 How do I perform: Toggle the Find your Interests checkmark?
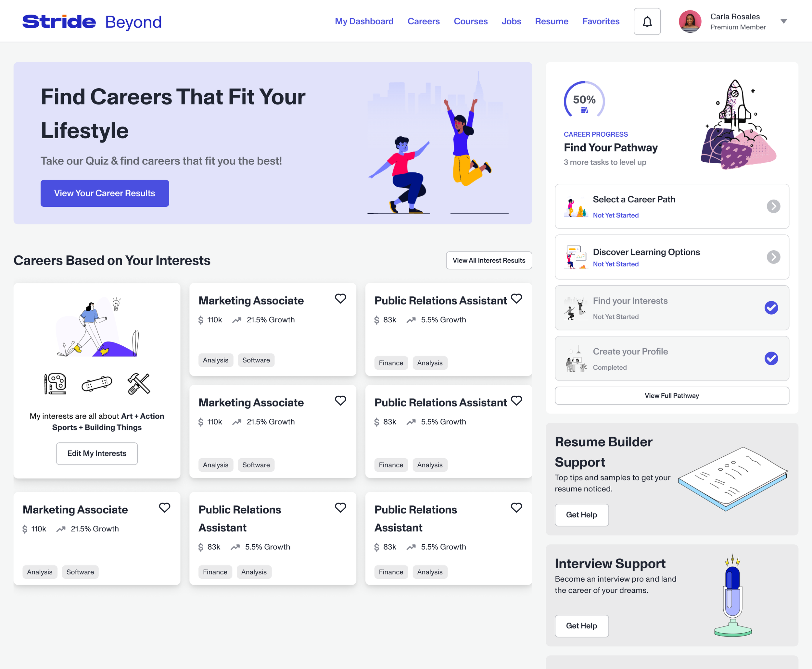(x=771, y=307)
